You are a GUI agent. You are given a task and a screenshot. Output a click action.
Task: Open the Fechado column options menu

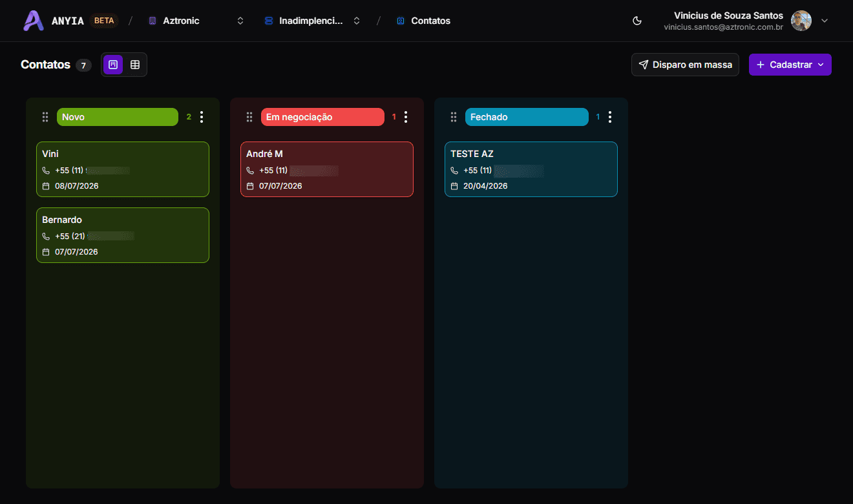point(610,117)
